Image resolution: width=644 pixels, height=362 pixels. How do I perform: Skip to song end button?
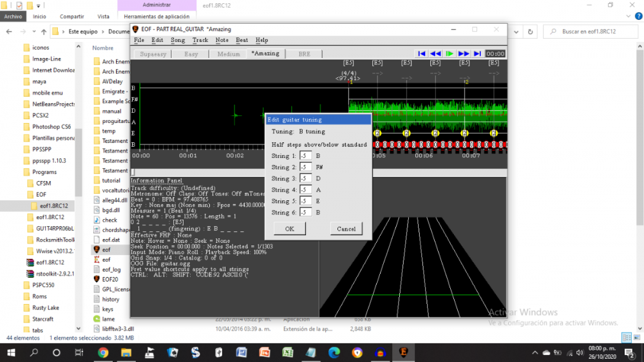coord(477,54)
